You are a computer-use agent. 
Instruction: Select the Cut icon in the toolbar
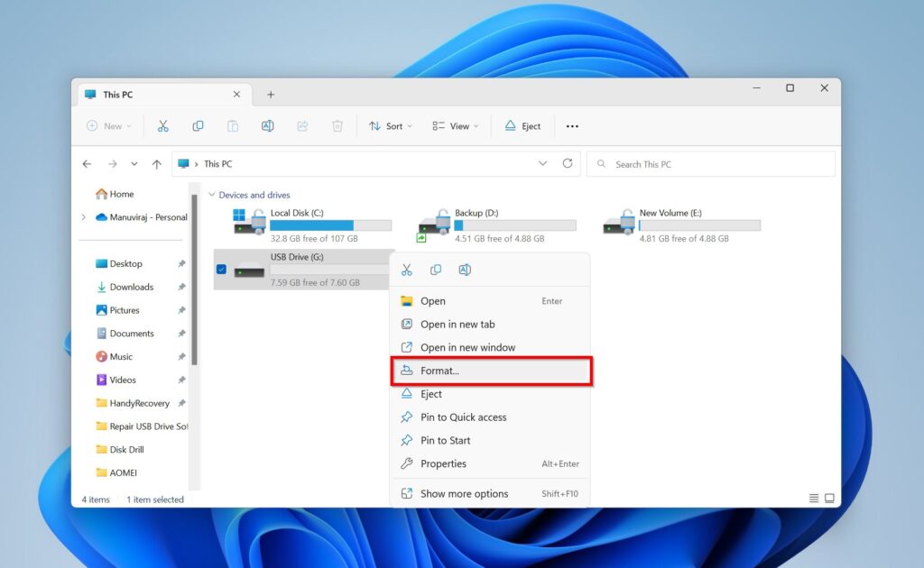163,125
